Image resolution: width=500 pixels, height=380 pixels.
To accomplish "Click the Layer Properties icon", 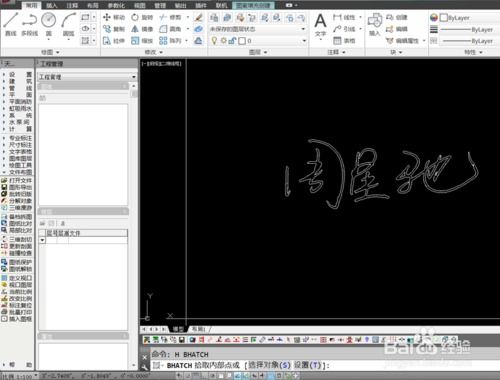I will (214, 17).
